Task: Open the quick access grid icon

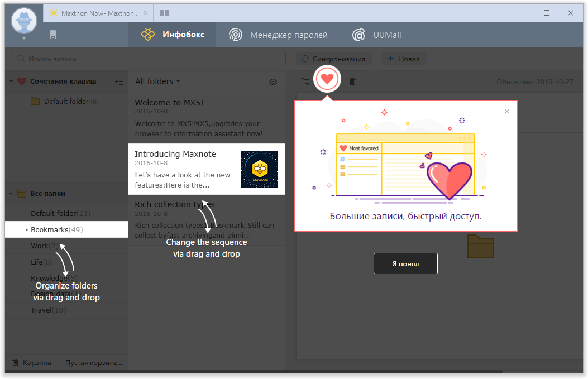Action: (x=164, y=13)
